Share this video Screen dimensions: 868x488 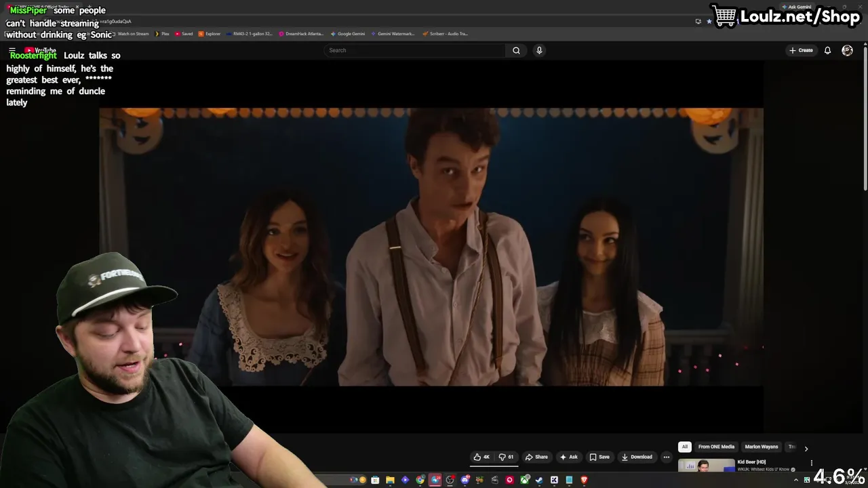tap(536, 457)
